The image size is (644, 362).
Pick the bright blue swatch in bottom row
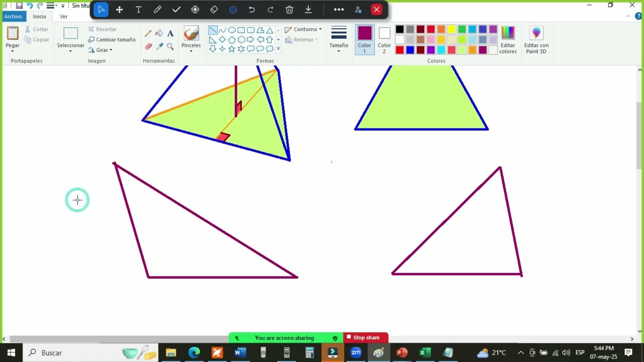(x=410, y=50)
